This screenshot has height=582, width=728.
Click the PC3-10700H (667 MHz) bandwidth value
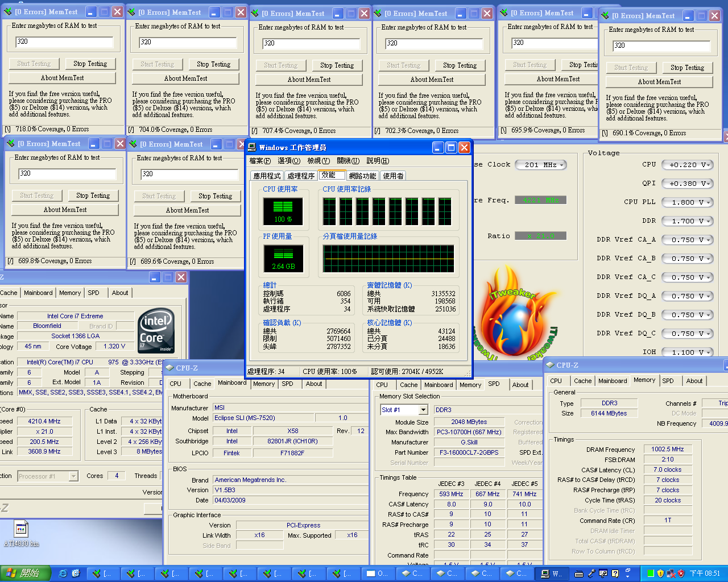pyautogui.click(x=469, y=432)
